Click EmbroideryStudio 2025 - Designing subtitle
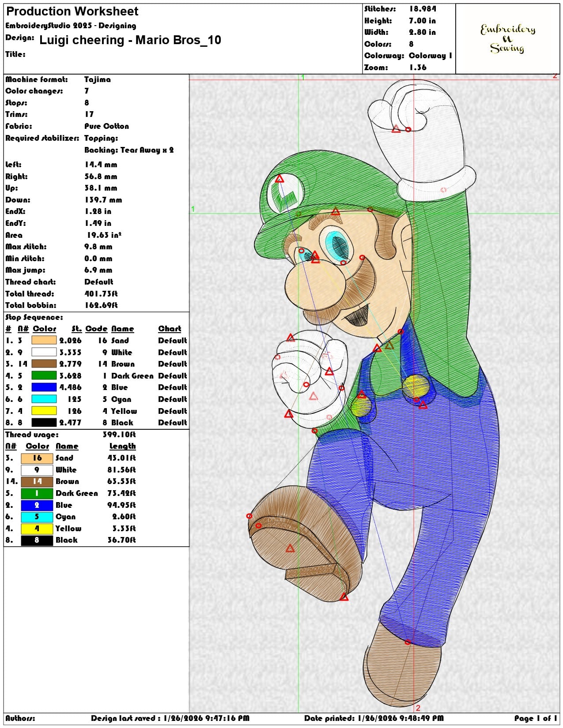This screenshot has height=728, width=563. 71,26
